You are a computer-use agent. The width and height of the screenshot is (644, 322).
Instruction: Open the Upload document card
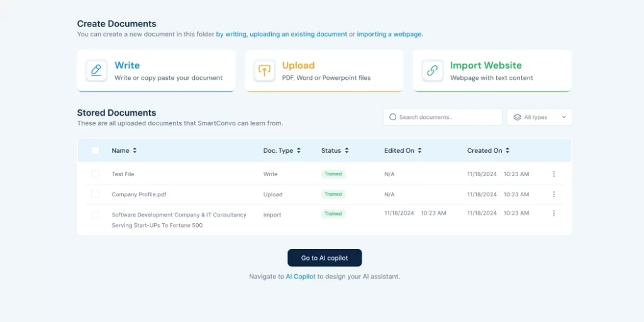coord(324,70)
